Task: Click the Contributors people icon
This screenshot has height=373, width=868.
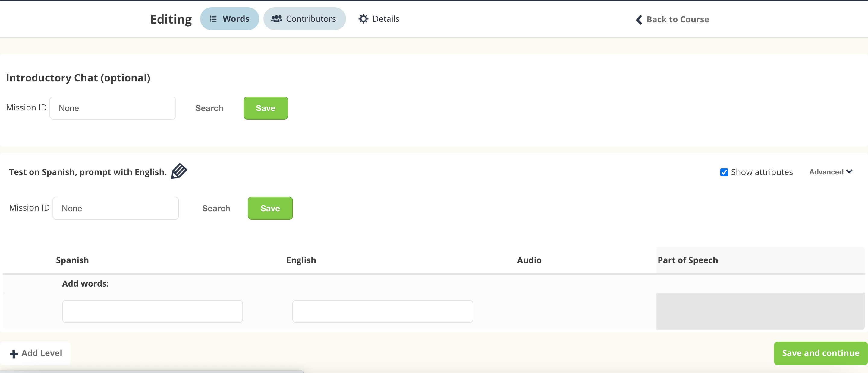Action: coord(276,19)
